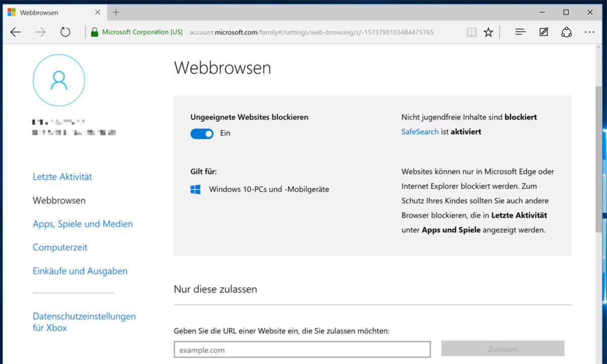The image size is (607, 364).
Task: Turn off Ungeeignete Websites blockieren switch
Action: coord(202,133)
